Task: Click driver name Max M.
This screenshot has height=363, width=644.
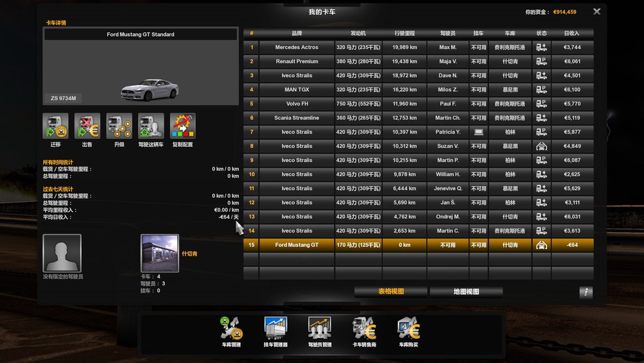Action: (448, 47)
